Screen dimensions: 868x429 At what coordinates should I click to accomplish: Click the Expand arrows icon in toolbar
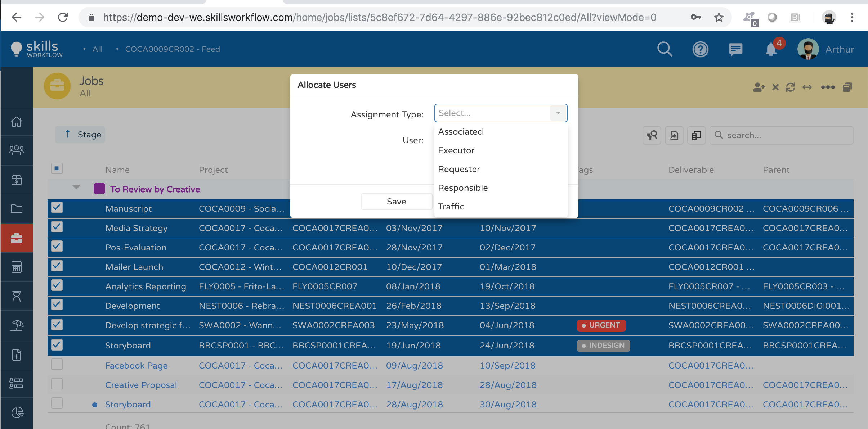point(809,87)
